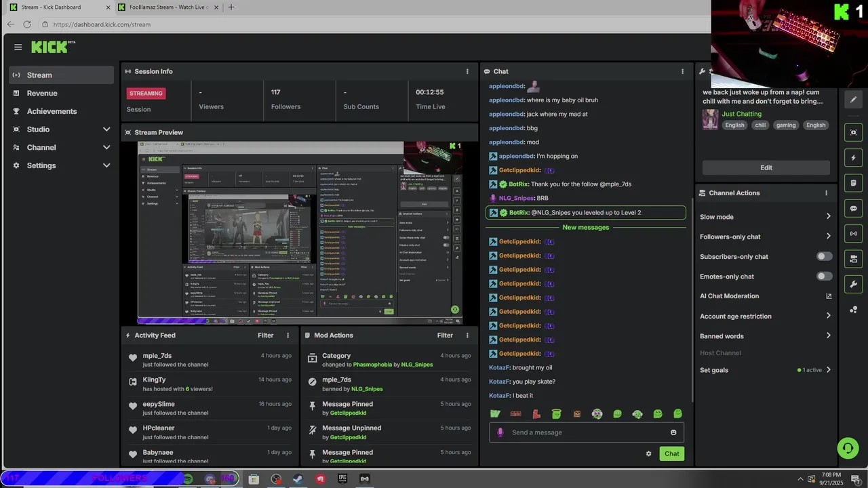Open the hamburger sidebar menu
This screenshot has width=868, height=488.
[x=18, y=47]
